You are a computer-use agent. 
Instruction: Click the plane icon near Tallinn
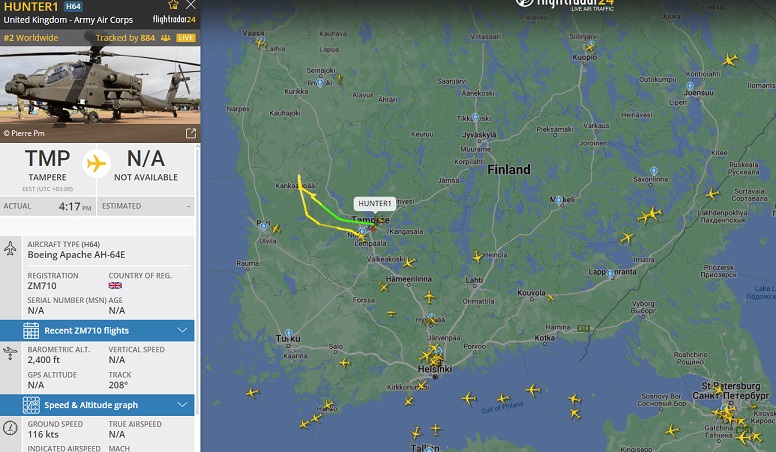(x=416, y=433)
